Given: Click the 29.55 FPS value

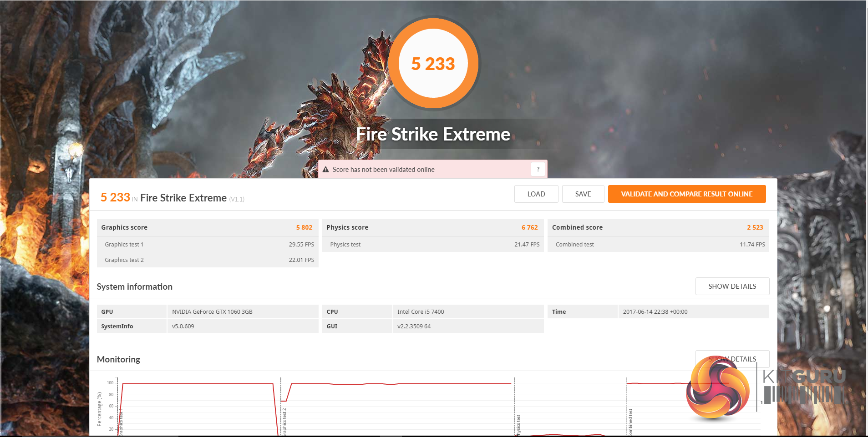Looking at the screenshot, I should tap(301, 244).
